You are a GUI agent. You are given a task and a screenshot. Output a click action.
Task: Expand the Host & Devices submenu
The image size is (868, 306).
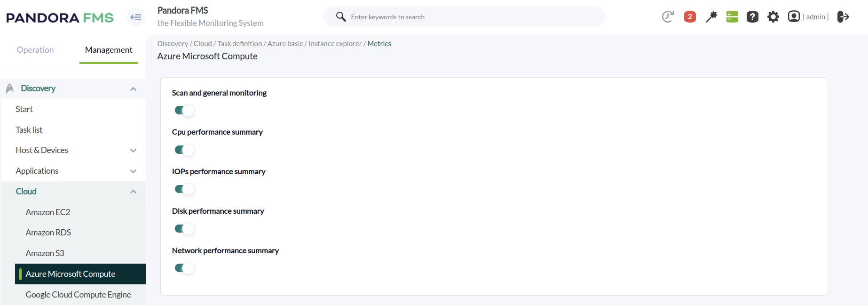click(x=133, y=151)
